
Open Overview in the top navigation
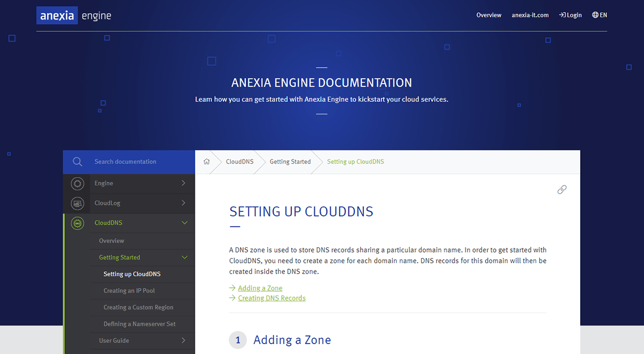(x=489, y=15)
